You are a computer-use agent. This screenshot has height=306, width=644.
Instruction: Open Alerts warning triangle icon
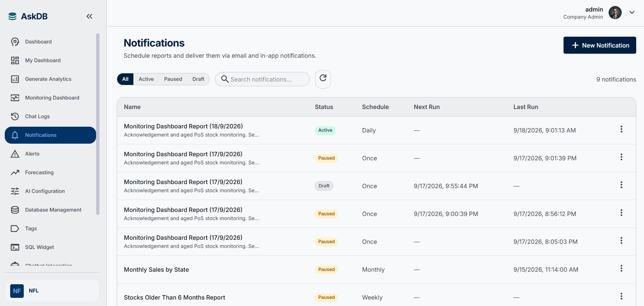click(x=15, y=154)
